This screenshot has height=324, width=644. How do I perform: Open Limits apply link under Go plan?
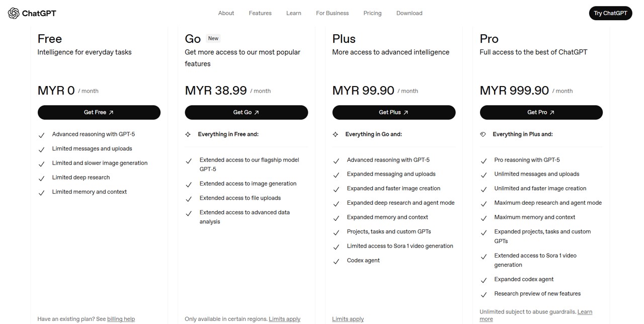click(x=284, y=319)
